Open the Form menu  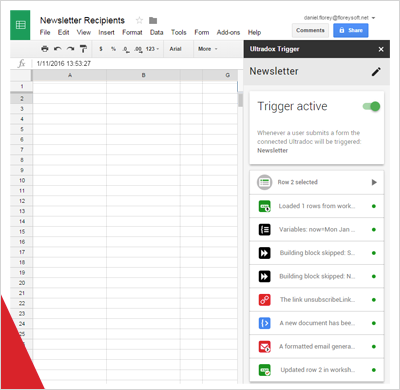[x=202, y=32]
